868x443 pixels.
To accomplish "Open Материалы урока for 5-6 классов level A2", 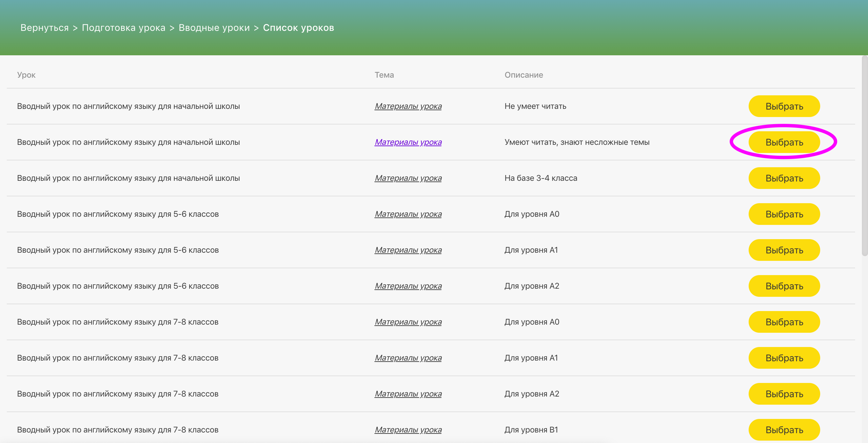I will 408,286.
